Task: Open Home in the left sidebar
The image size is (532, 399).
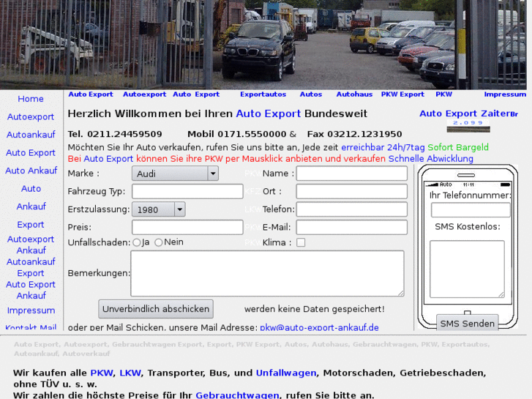Action: pos(31,99)
